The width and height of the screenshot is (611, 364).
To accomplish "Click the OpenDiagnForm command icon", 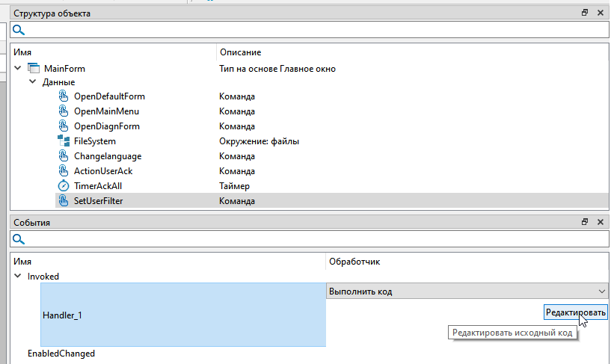I will point(64,126).
